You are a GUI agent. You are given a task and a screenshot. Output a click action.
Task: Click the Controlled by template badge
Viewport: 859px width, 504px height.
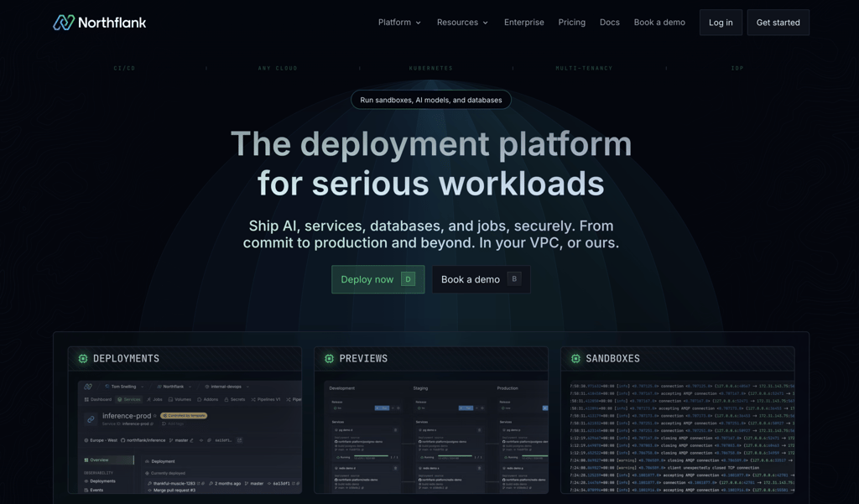[184, 416]
